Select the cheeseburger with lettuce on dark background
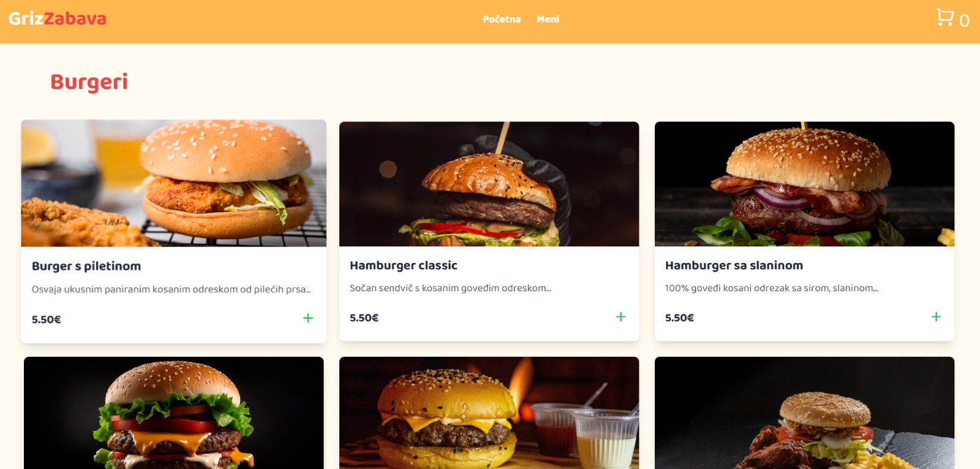 tap(174, 413)
